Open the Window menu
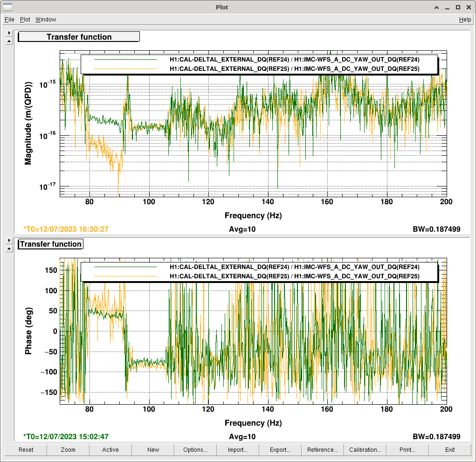 pos(46,20)
